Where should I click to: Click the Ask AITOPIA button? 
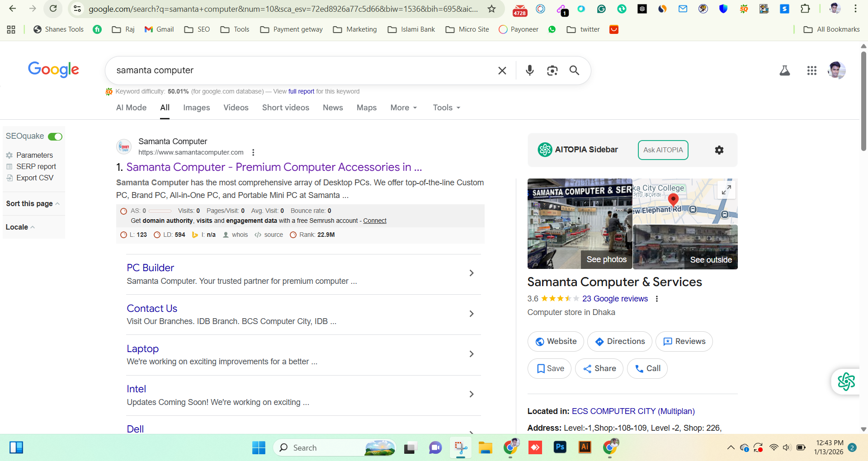click(663, 150)
